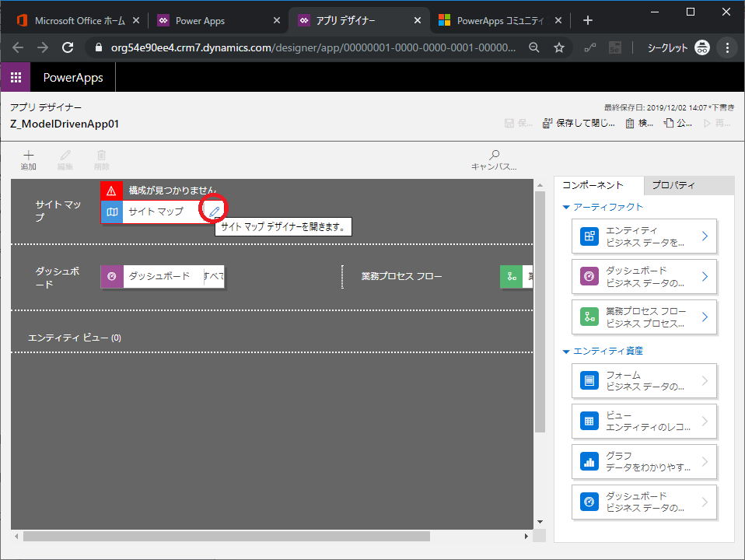Switch to Power Apps browser tab

tap(219, 20)
